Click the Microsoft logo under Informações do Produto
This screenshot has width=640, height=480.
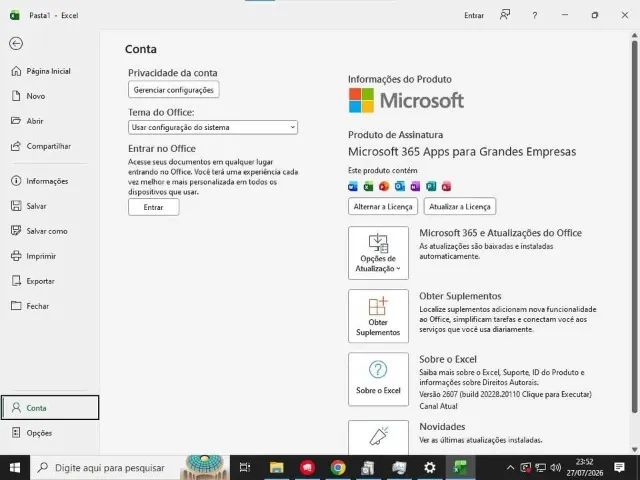pos(406,100)
